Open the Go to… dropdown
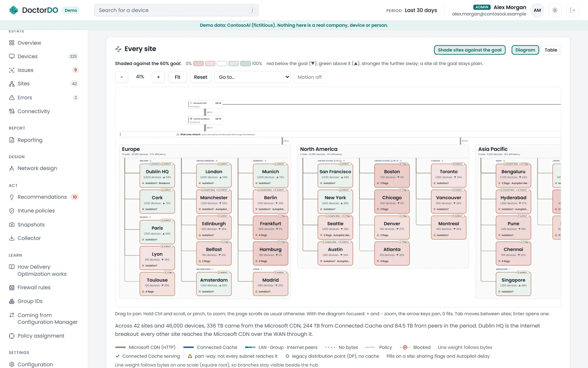588x368 pixels. pyautogui.click(x=252, y=77)
